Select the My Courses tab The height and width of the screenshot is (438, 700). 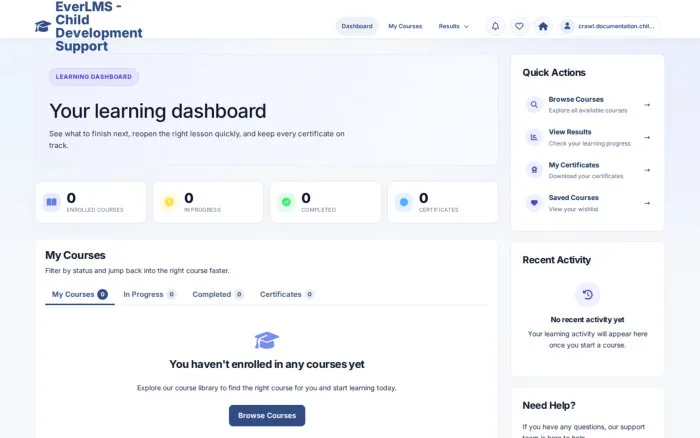point(79,295)
